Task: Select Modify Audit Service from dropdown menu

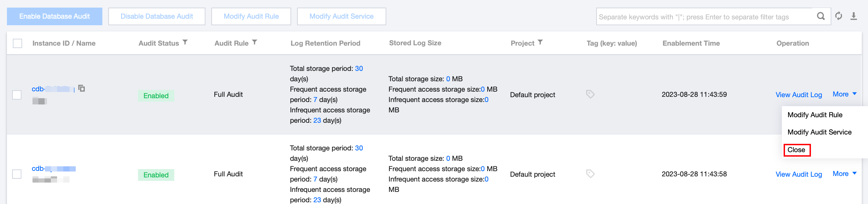Action: point(819,132)
